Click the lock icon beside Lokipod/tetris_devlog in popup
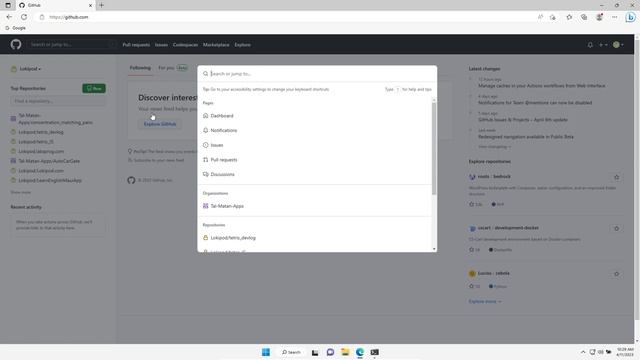 coord(205,238)
